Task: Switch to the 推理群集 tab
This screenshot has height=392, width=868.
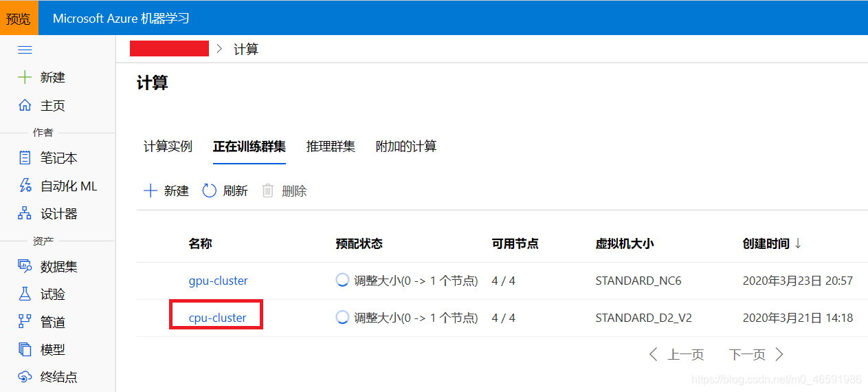Action: [x=331, y=146]
